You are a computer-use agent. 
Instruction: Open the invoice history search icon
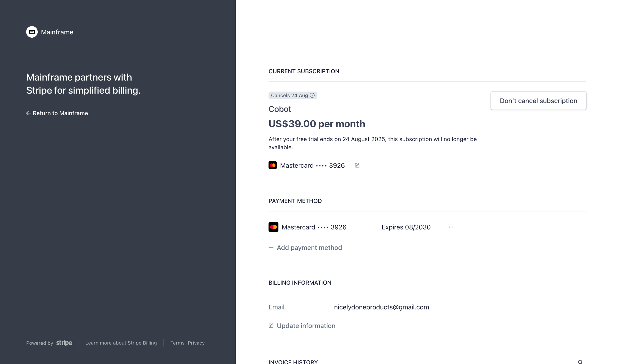(580, 362)
